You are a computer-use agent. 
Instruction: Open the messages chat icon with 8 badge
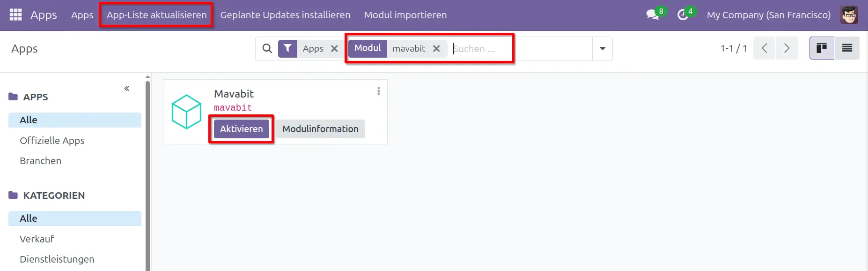point(653,15)
